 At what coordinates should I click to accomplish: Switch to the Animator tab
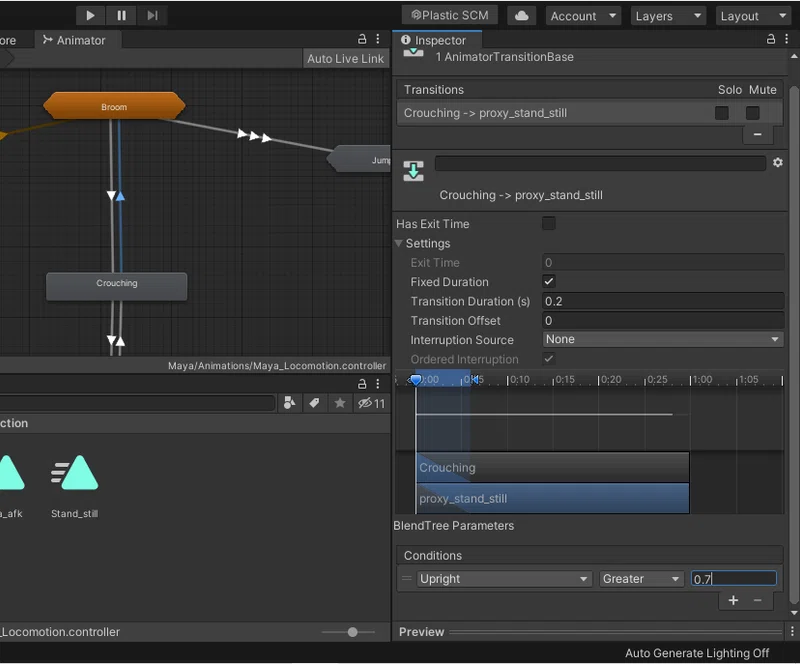74,40
